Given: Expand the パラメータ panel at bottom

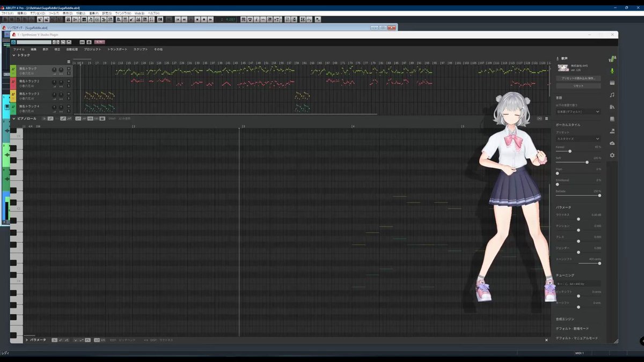Looking at the screenshot, I should (27, 340).
